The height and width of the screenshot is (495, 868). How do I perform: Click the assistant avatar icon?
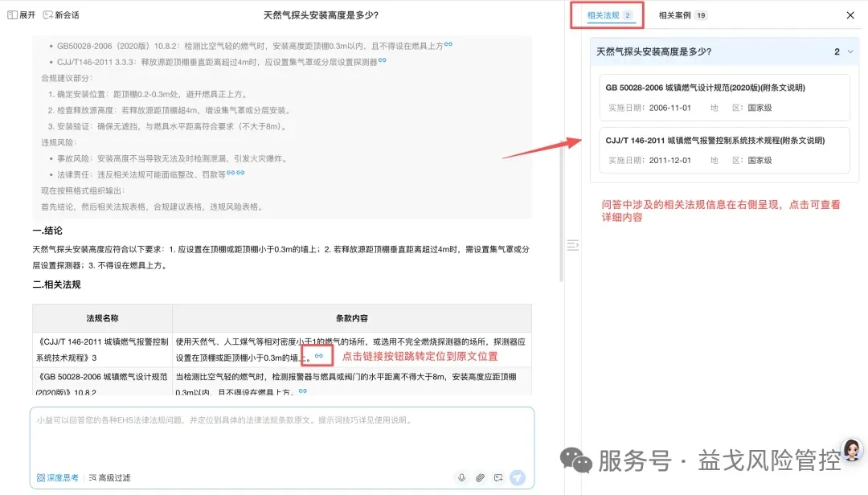(853, 450)
